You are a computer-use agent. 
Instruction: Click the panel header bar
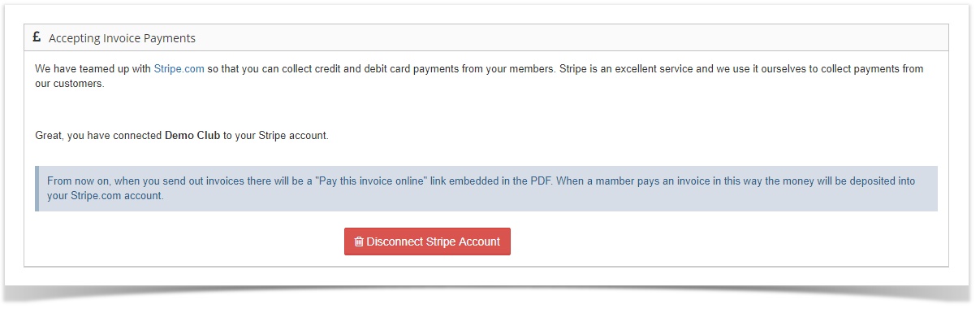486,37
